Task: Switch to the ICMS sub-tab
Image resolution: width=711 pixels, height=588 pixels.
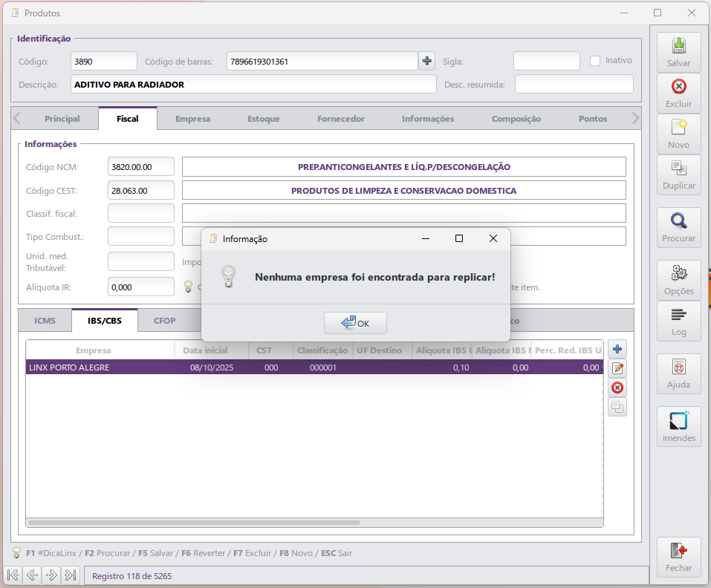Action: click(x=45, y=321)
